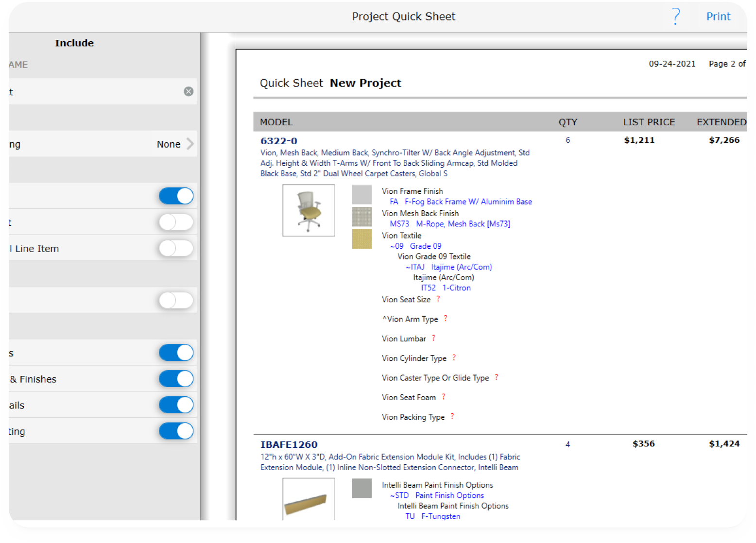Click the question mark beside Vion Caster Type
756x543 pixels.
497,377
